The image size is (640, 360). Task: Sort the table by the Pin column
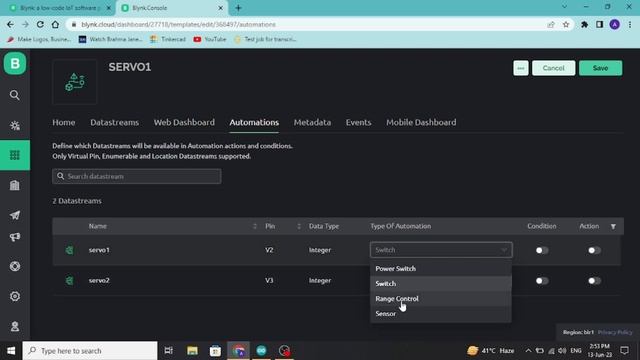click(x=299, y=226)
